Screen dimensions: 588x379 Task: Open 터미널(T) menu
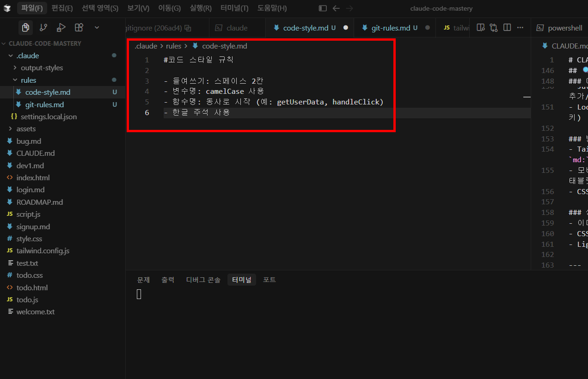pos(234,8)
